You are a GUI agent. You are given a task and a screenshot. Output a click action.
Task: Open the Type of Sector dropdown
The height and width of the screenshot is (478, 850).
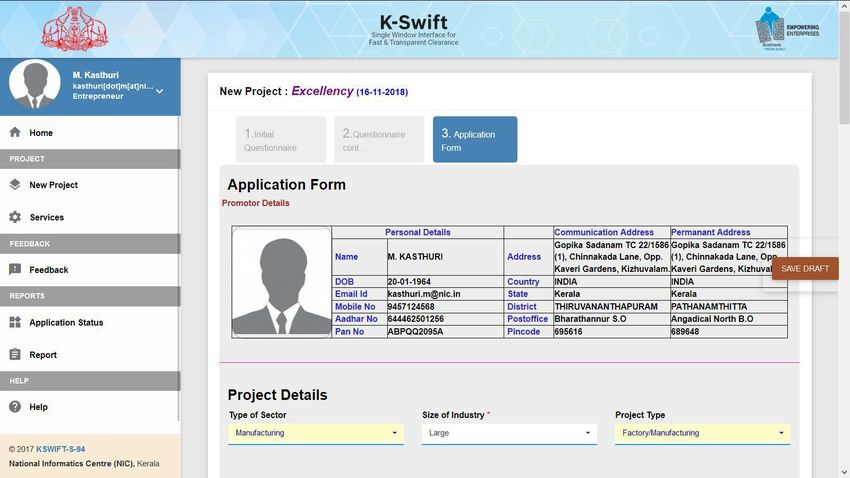click(x=316, y=433)
